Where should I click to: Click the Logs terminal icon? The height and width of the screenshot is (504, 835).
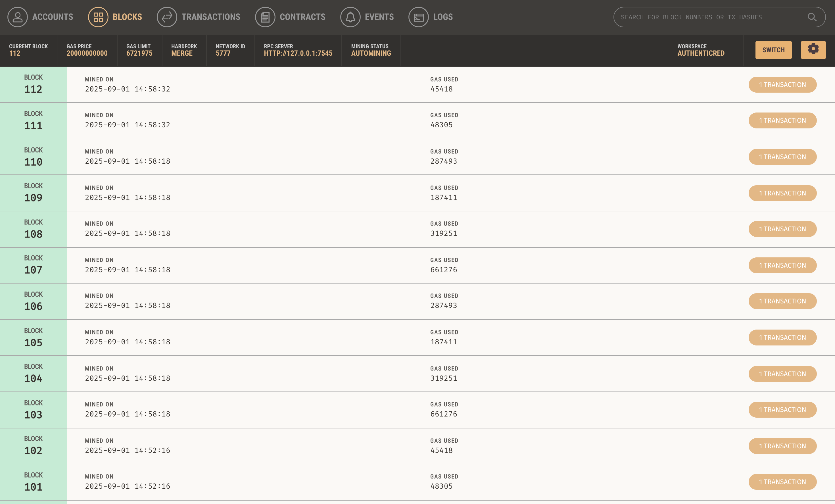pos(419,17)
